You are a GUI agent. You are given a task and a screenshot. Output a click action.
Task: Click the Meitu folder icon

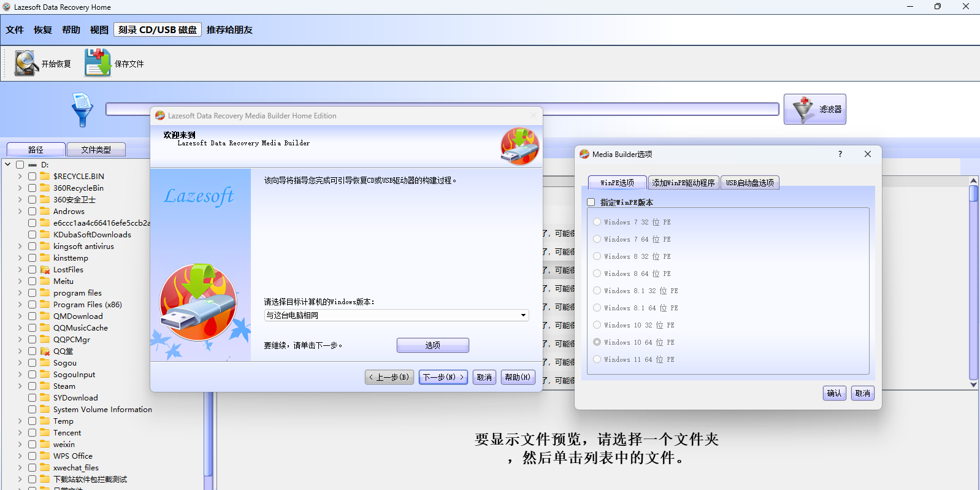pyautogui.click(x=45, y=281)
